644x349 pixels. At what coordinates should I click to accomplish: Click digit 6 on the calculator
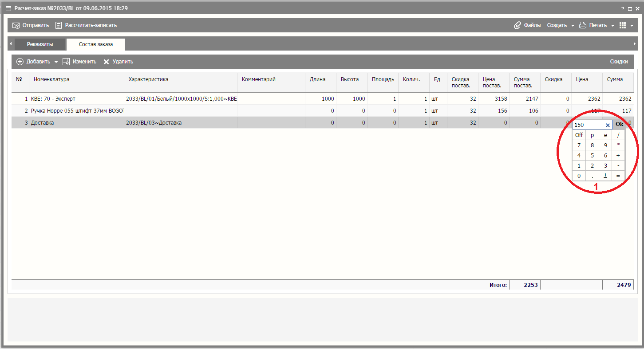tap(605, 155)
